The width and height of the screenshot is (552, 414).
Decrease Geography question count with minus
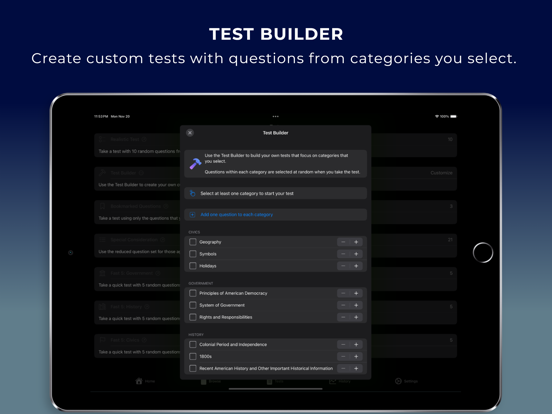(x=343, y=242)
